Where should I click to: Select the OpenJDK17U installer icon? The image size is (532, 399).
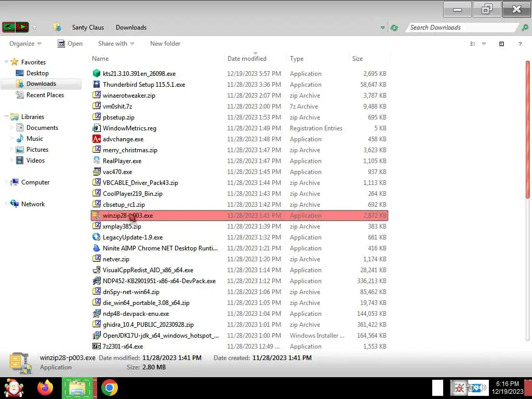click(97, 335)
